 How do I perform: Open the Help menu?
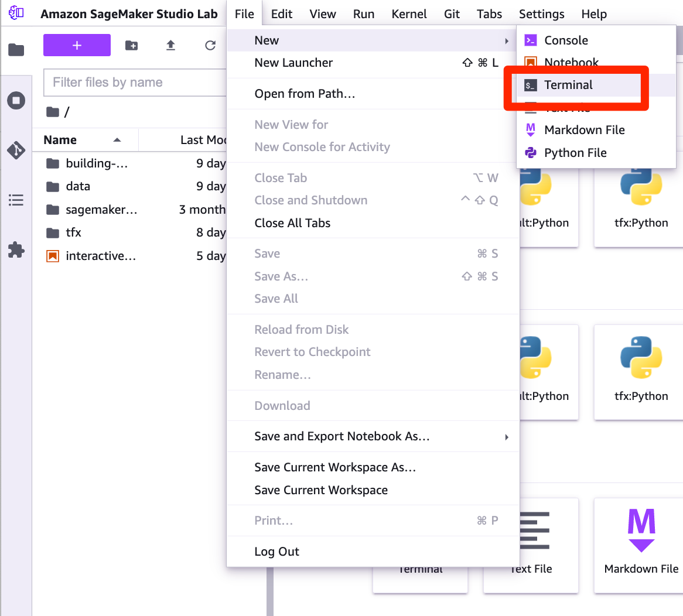pyautogui.click(x=594, y=14)
